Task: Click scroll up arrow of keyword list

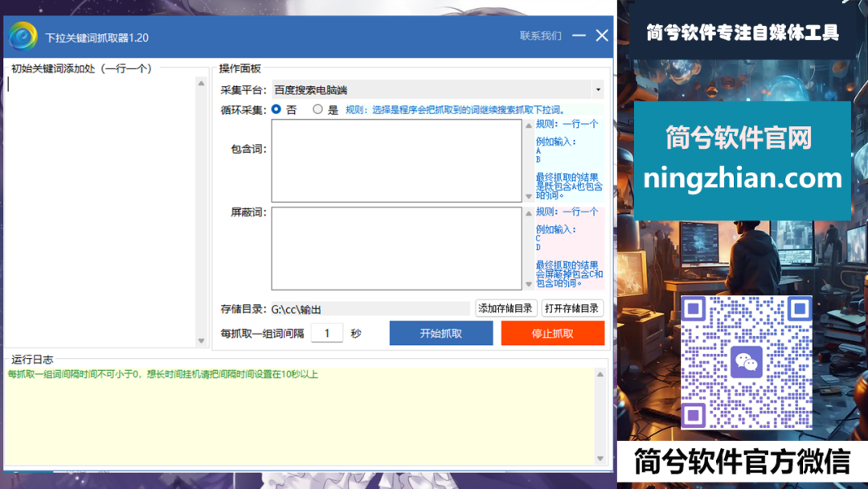Action: [x=201, y=84]
